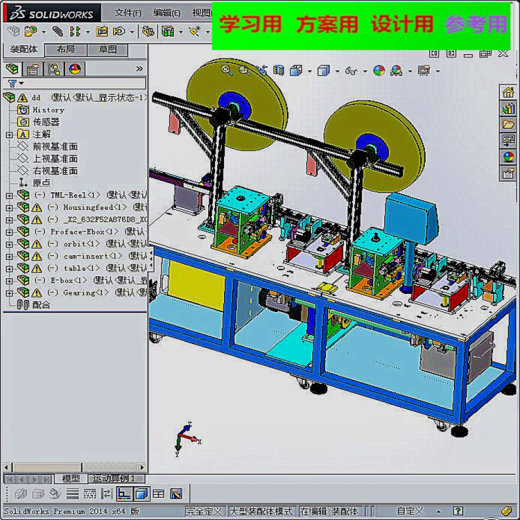Select the 布局 command tab

point(66,49)
